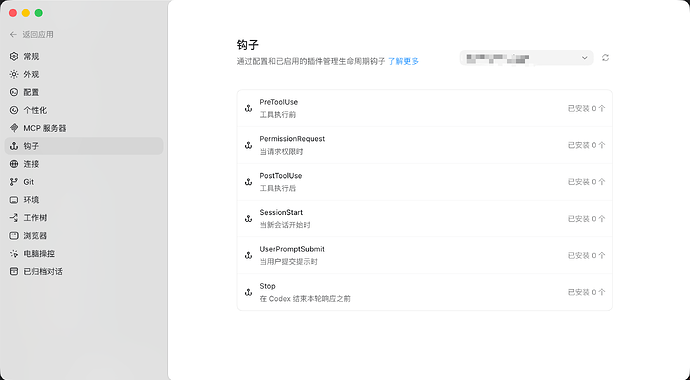The height and width of the screenshot is (380, 690).
Task: Open the UserPromptSubmit hook name
Action: [292, 249]
